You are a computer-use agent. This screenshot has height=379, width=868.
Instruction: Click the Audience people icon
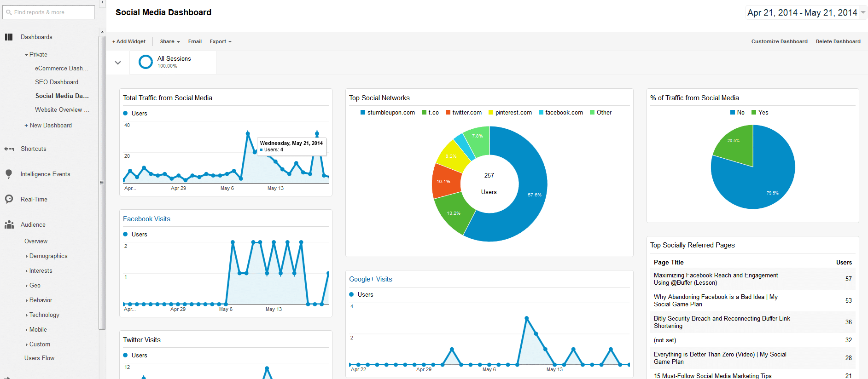coord(9,225)
